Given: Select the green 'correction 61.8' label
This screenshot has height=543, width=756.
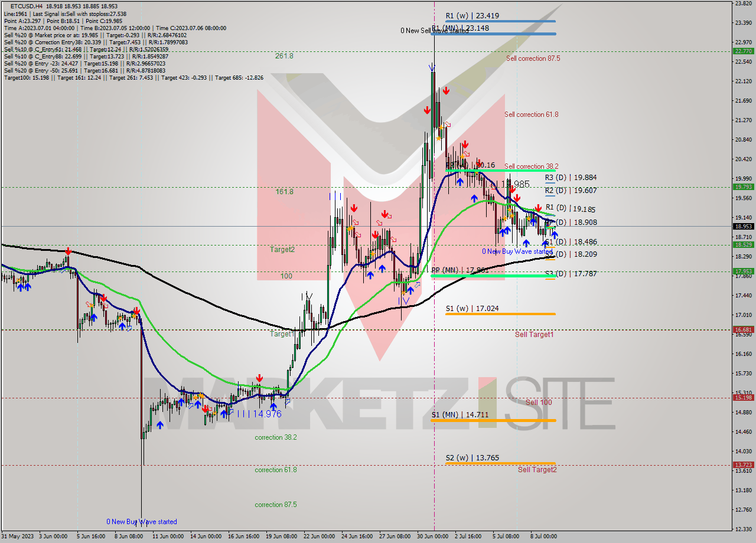Looking at the screenshot, I should pos(276,470).
